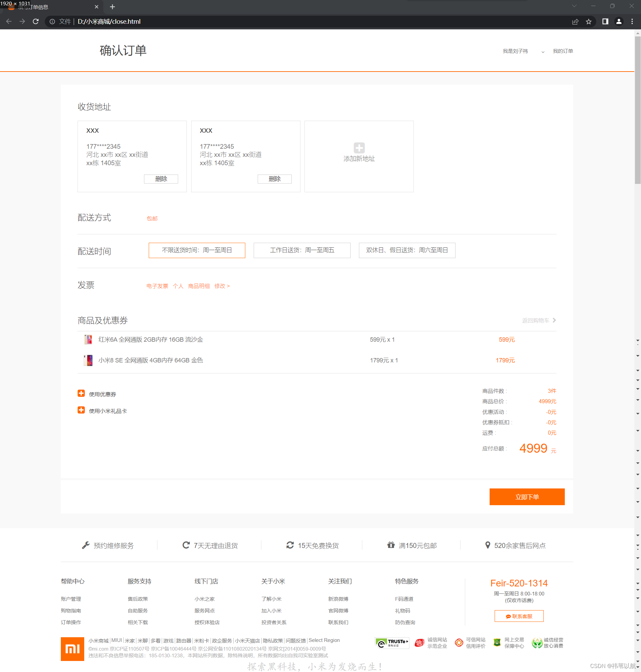Click 小米商城 in footer navigation

(x=98, y=640)
